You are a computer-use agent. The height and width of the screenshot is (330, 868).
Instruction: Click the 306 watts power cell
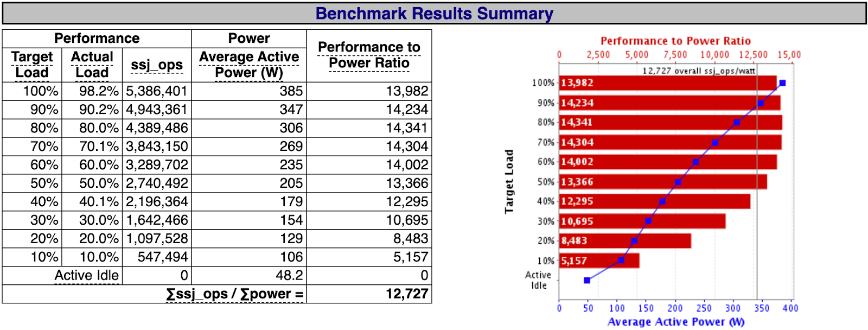(x=249, y=128)
